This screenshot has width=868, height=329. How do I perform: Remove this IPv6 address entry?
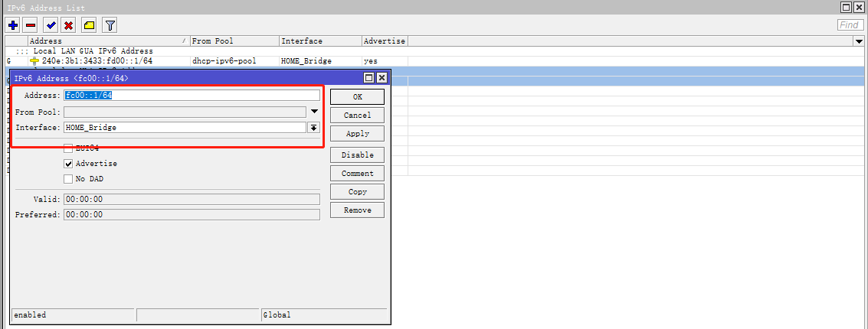(x=358, y=210)
